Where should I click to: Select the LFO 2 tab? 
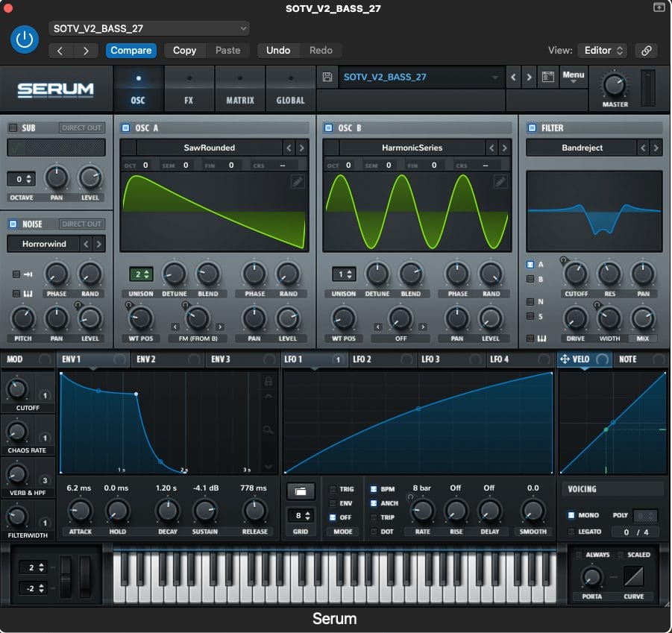tap(383, 359)
